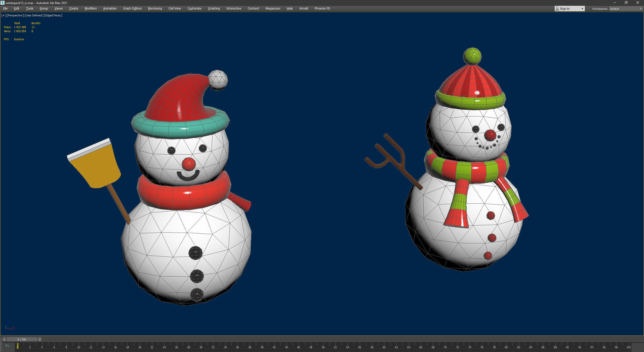Open Mini Curve Editor icon
644x352 pixels.
coord(7,346)
